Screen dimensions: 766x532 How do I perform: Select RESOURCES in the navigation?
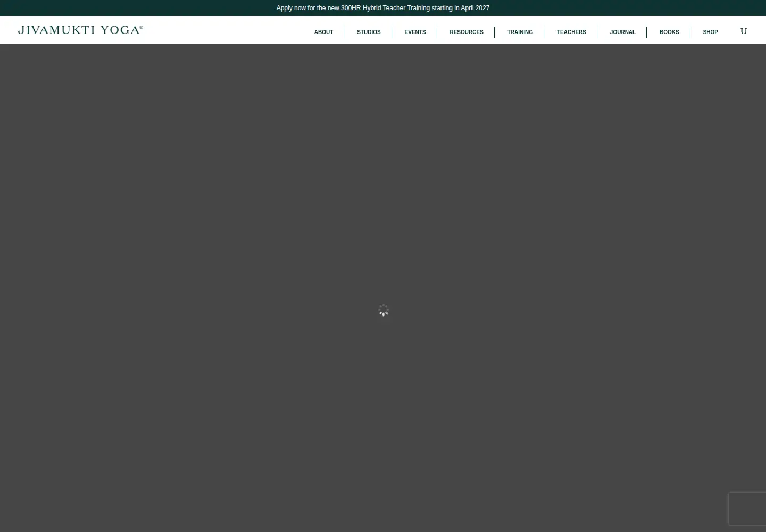467,32
